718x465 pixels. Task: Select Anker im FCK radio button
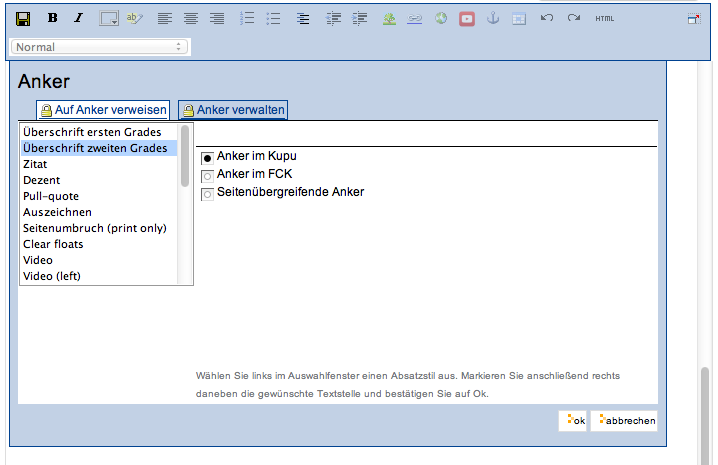tap(207, 176)
